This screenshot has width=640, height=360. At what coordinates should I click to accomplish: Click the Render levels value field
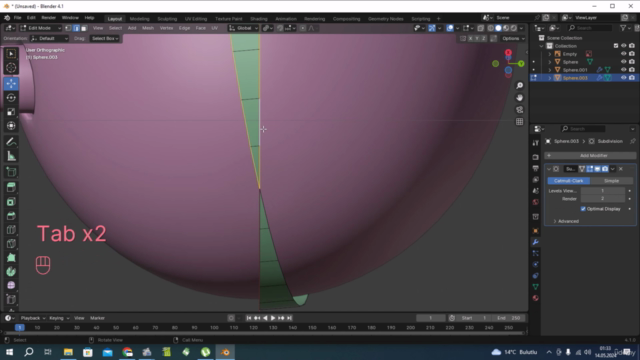click(602, 199)
